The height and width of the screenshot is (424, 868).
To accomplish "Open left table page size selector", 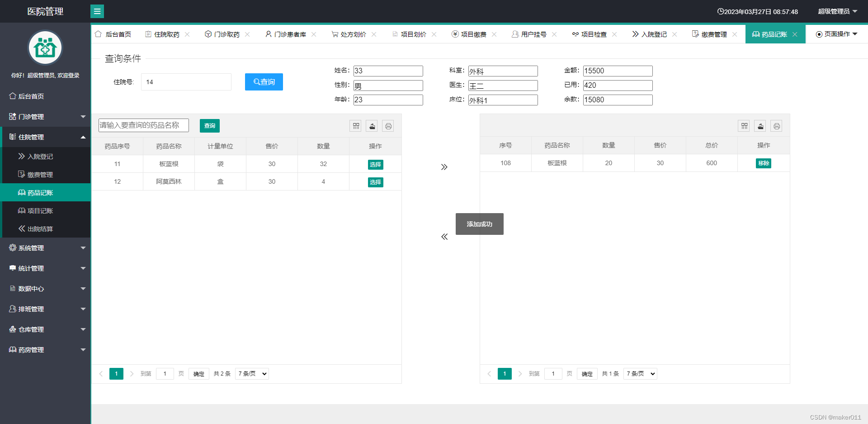I will [252, 374].
